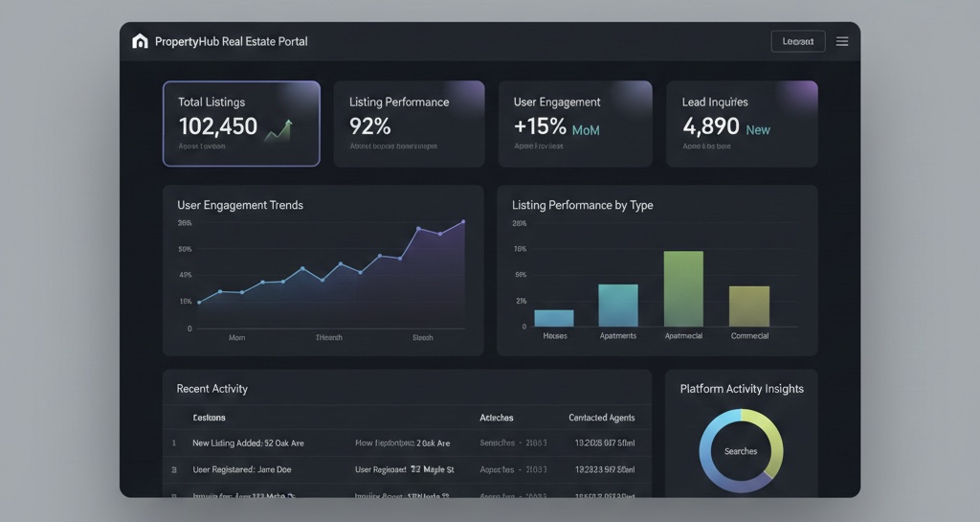Open the User Engagement +15% card
Screen dimensions: 980x522
coord(575,124)
